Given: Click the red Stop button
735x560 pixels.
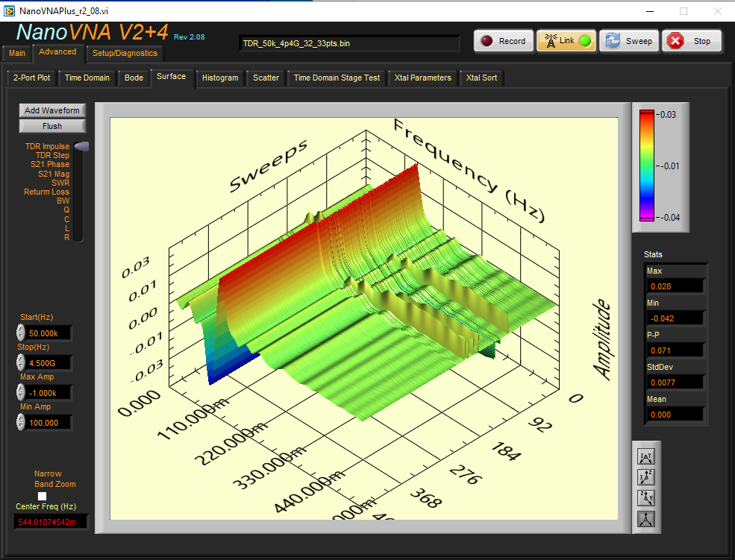Looking at the screenshot, I should [692, 41].
